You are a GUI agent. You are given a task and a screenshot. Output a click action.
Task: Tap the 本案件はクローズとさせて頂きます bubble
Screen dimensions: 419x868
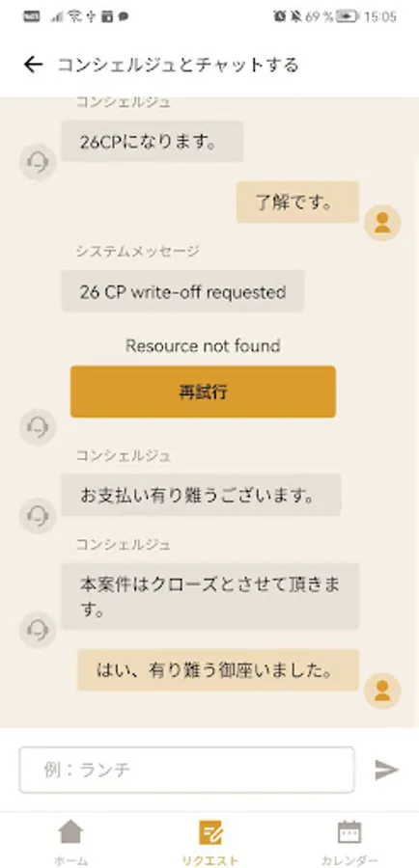pyautogui.click(x=210, y=596)
